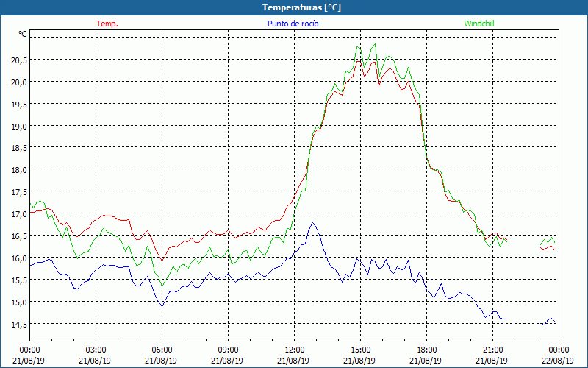Image resolution: width=588 pixels, height=368 pixels.
Task: Click the green windchill peak near 15:30
Action: click(x=375, y=44)
